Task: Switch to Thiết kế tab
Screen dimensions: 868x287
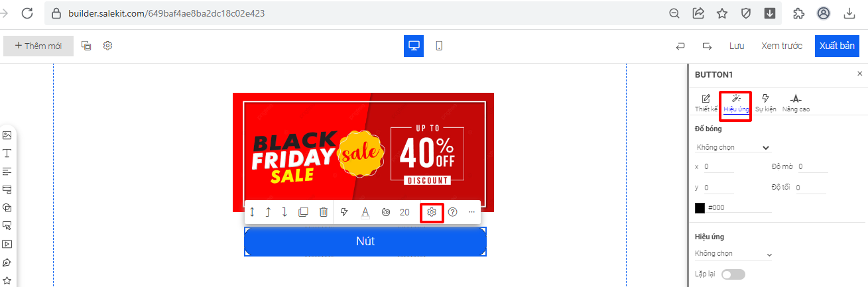Action: [x=706, y=103]
